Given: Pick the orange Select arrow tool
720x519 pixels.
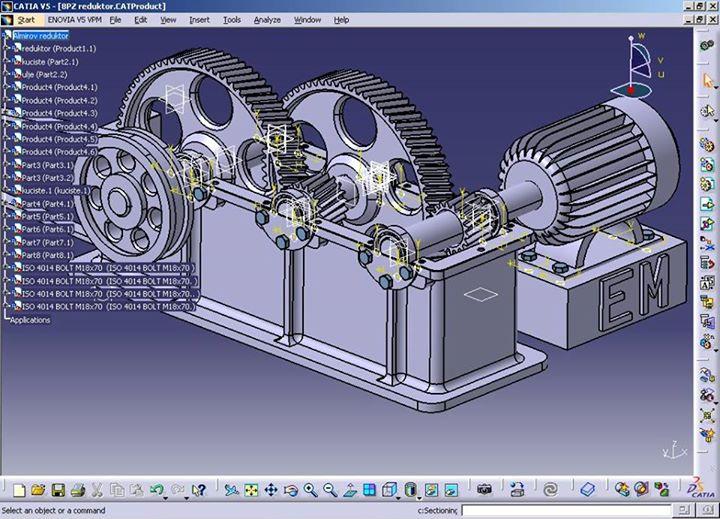Looking at the screenshot, I should [x=707, y=81].
